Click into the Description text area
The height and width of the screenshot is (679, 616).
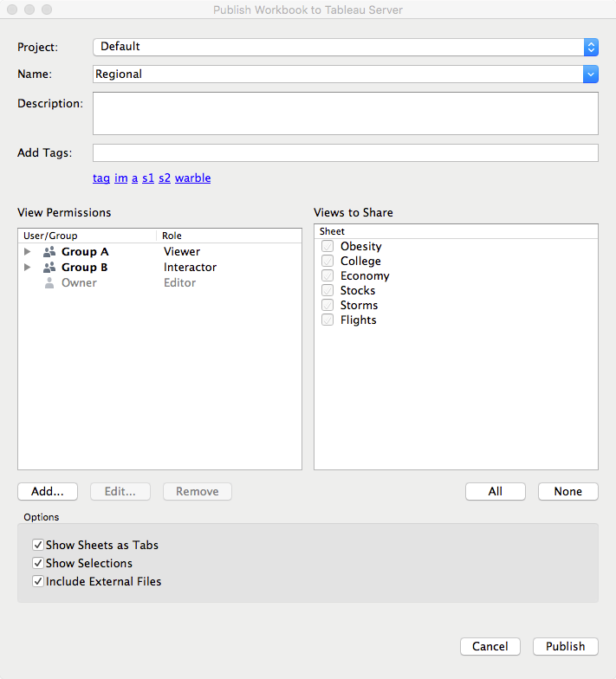[346, 113]
